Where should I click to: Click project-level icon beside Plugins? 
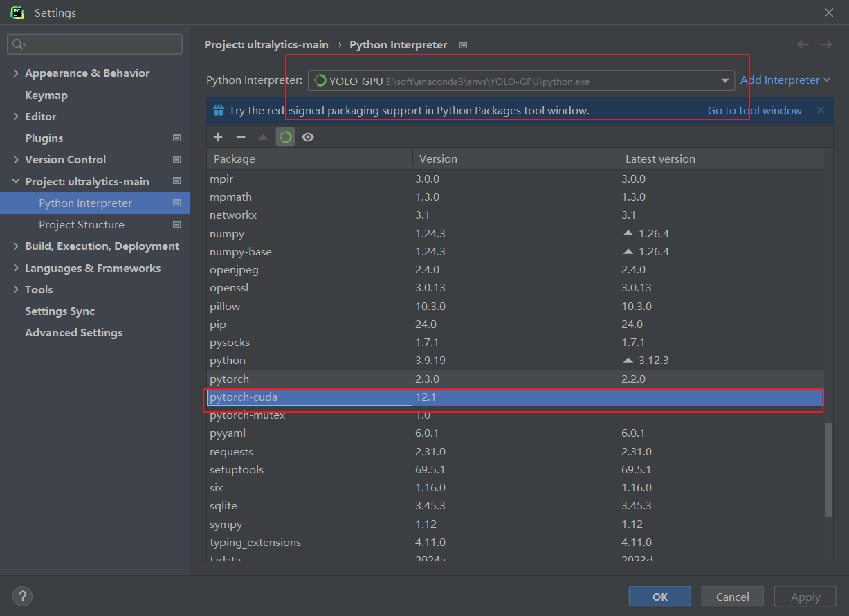176,138
